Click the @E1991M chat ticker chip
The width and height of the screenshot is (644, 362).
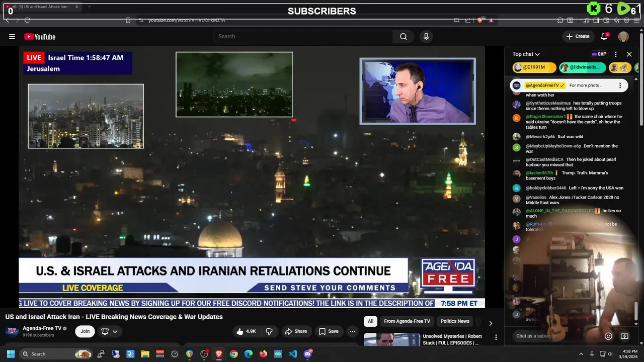point(534,67)
